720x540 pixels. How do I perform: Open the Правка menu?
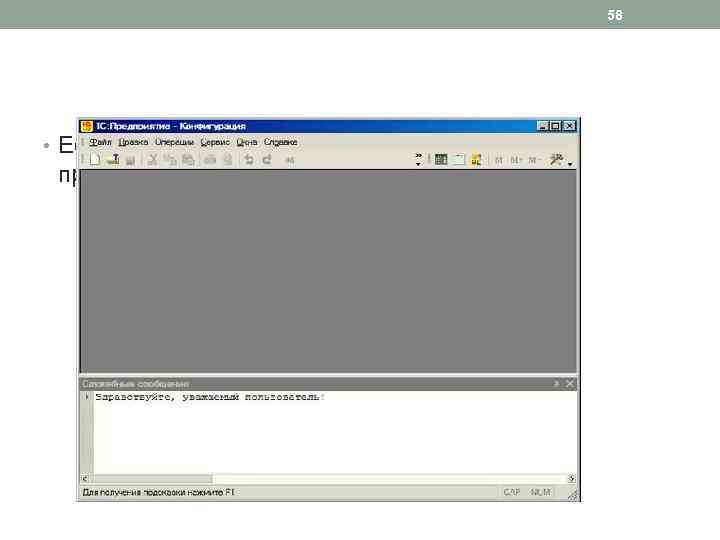pos(133,142)
